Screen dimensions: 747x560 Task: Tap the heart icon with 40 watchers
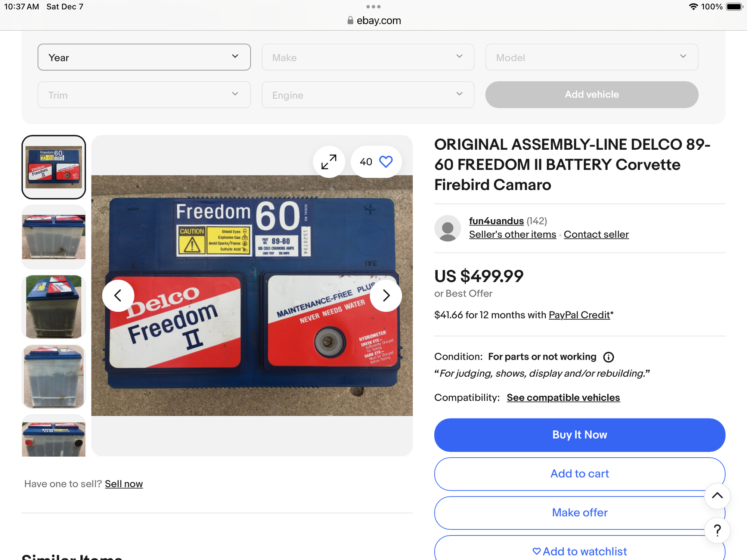376,162
